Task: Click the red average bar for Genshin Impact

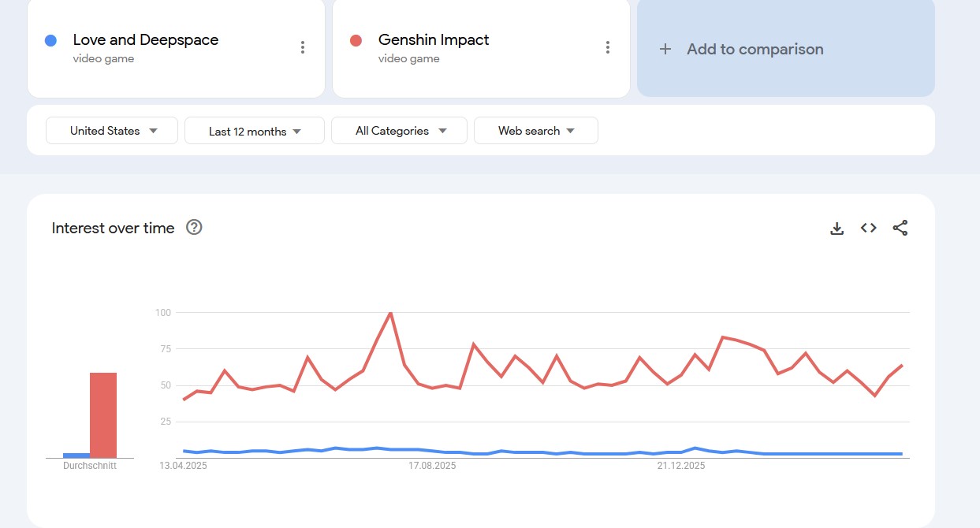Action: pyautogui.click(x=103, y=415)
